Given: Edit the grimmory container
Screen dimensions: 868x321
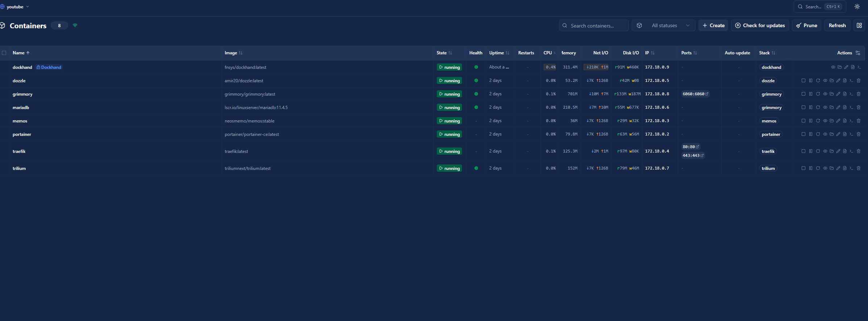Looking at the screenshot, I should pyautogui.click(x=838, y=94).
